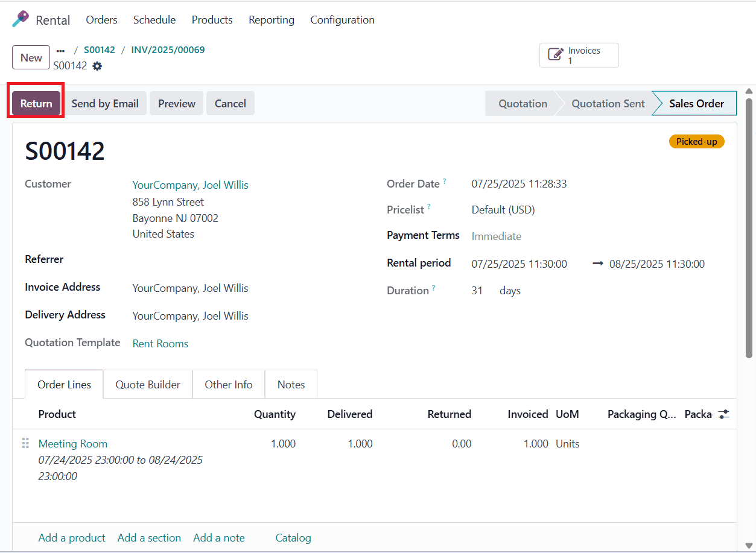Open the Orders menu

101,20
